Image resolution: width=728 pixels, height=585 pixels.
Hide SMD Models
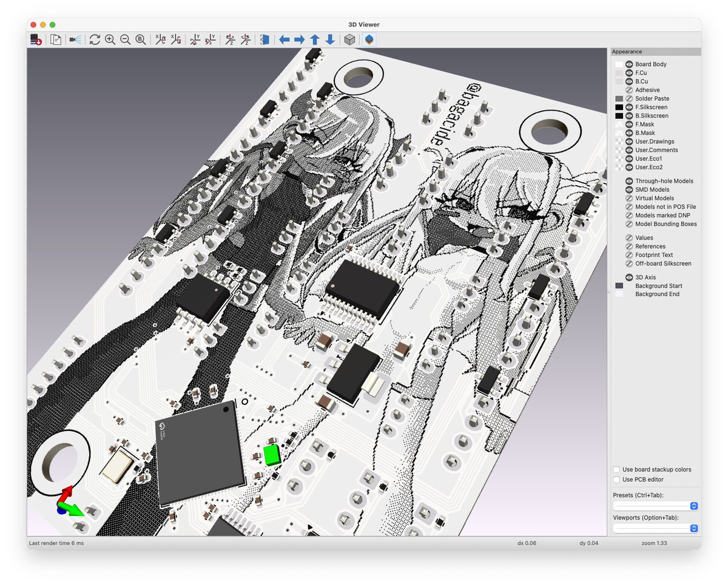click(x=629, y=190)
